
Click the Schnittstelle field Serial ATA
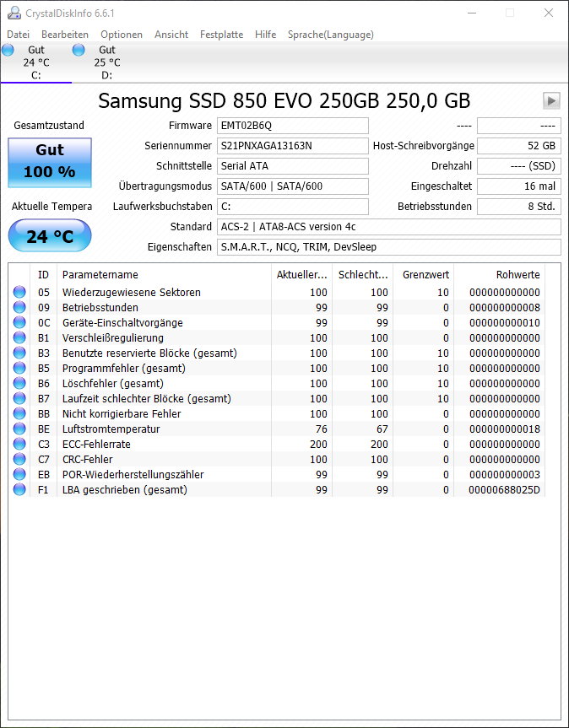coord(293,165)
